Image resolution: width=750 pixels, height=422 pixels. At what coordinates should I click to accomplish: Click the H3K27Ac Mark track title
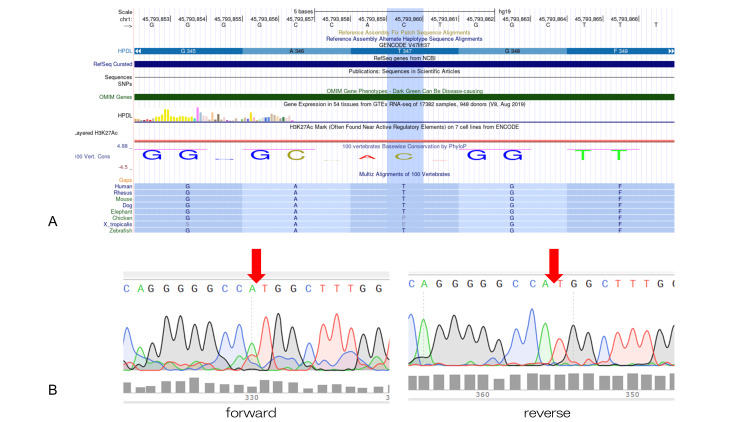(404, 127)
